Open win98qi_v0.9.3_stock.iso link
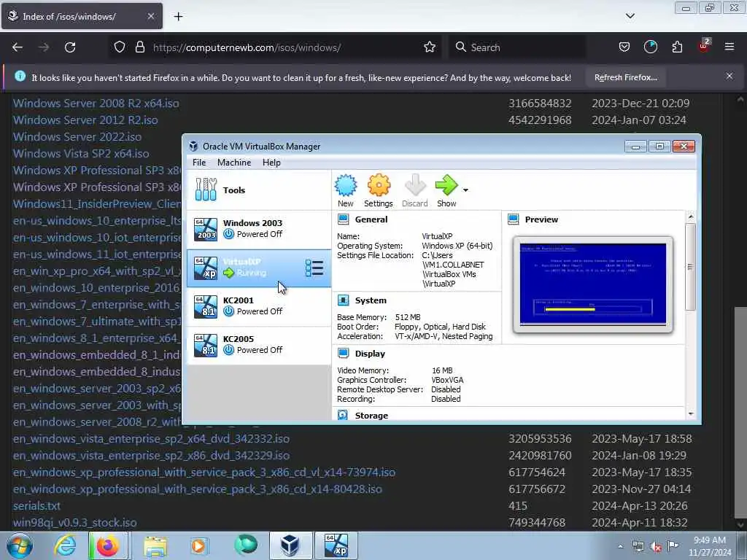 tap(75, 522)
